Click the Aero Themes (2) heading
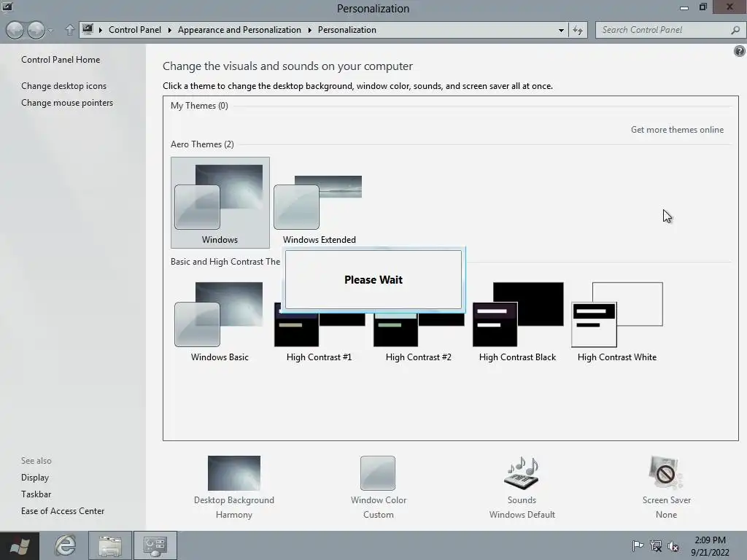The image size is (747, 560). [202, 144]
